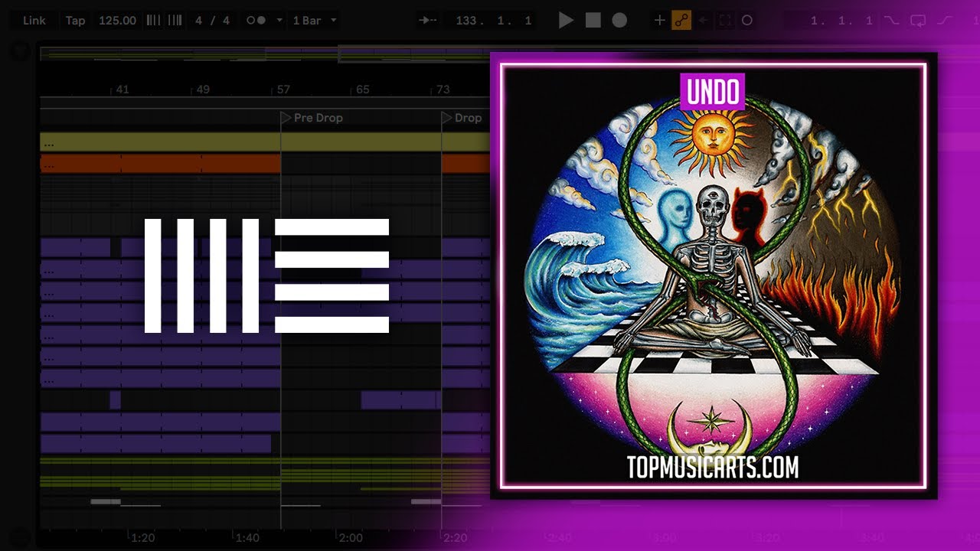Select the time signature numerator 4
Screen dimensions: 980x551
point(199,21)
